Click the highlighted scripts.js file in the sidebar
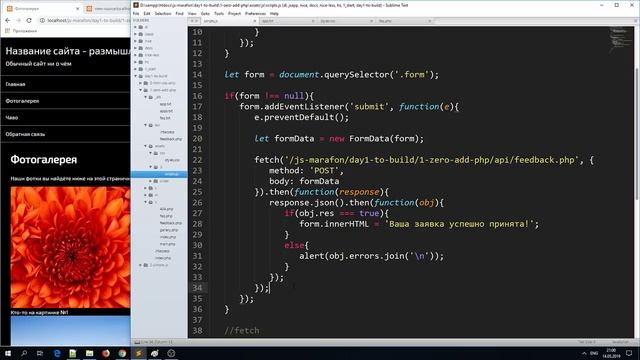640x360 pixels. pyautogui.click(x=159, y=174)
